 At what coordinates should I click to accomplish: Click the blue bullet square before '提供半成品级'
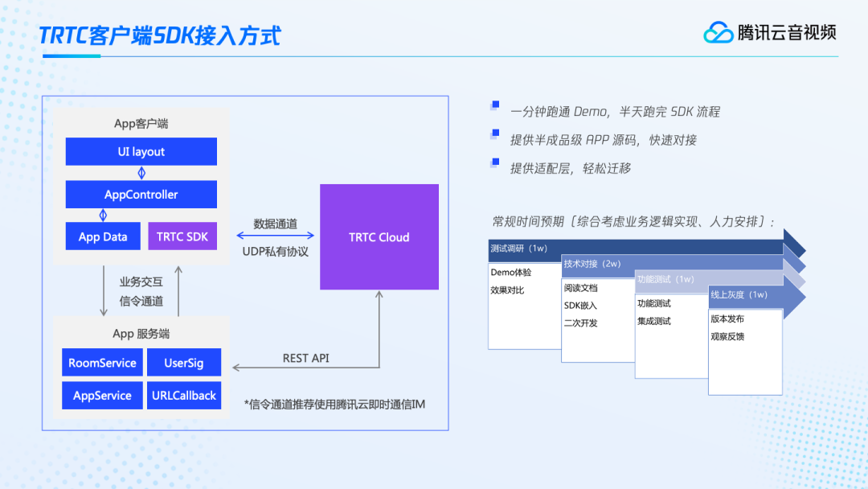(495, 133)
